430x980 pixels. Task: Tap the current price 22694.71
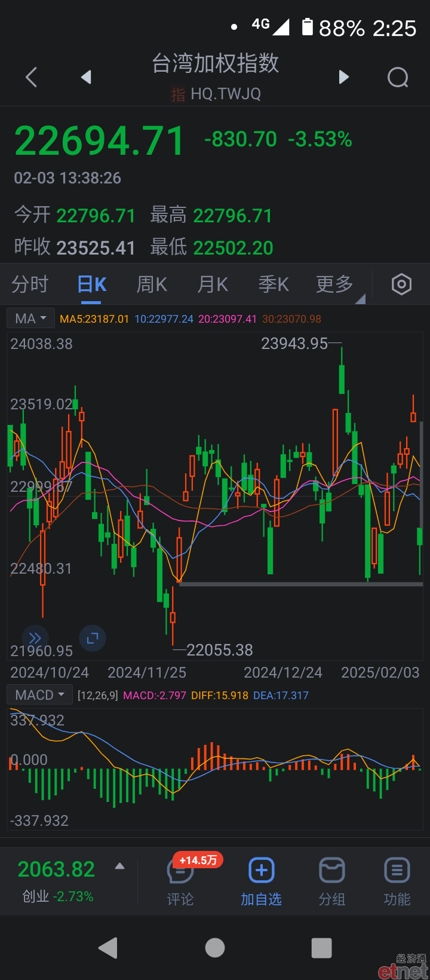pos(100,141)
